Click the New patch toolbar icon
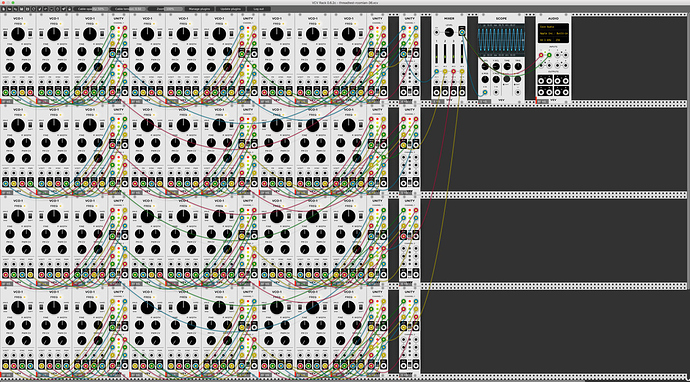Viewport: 690px width, 382px height. pos(4,9)
